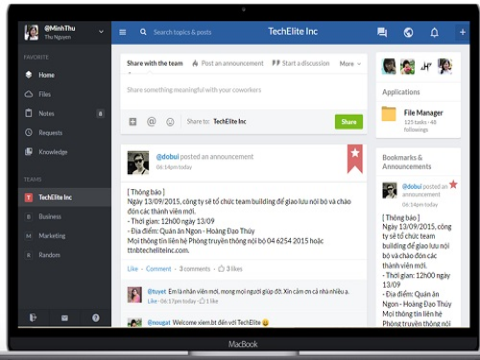
Task: Click the Notes badge counter
Action: tap(100, 114)
